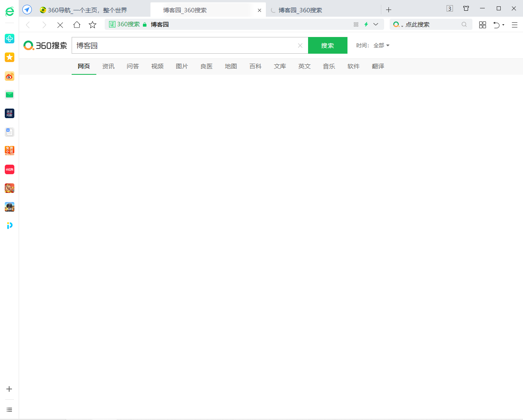Viewport: 523px width, 420px height.
Task: Select the 问答 search category
Action: [133, 66]
